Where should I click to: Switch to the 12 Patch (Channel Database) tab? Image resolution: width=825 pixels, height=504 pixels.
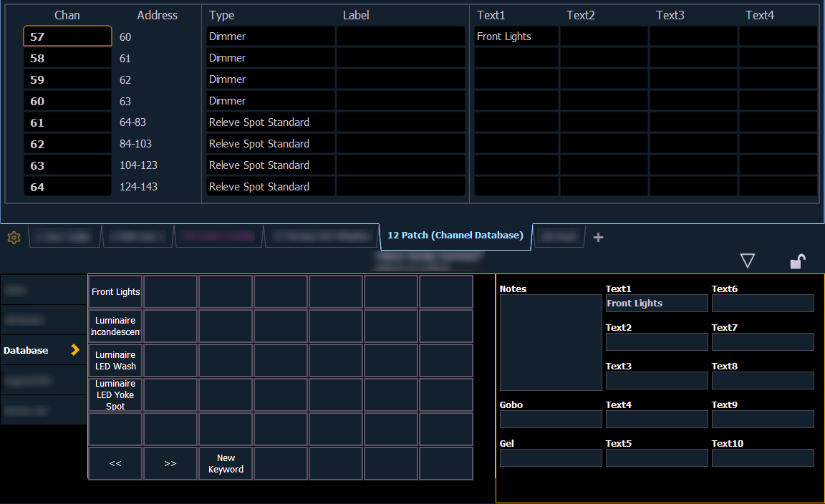455,236
